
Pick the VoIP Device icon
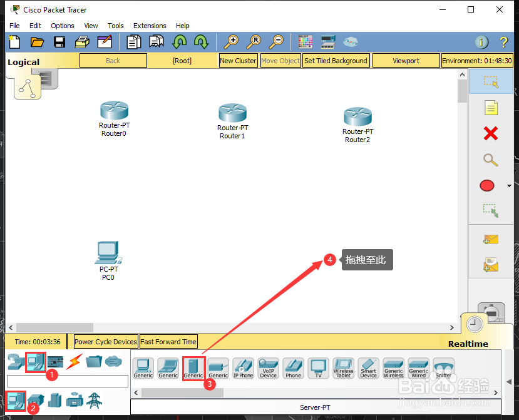point(269,368)
